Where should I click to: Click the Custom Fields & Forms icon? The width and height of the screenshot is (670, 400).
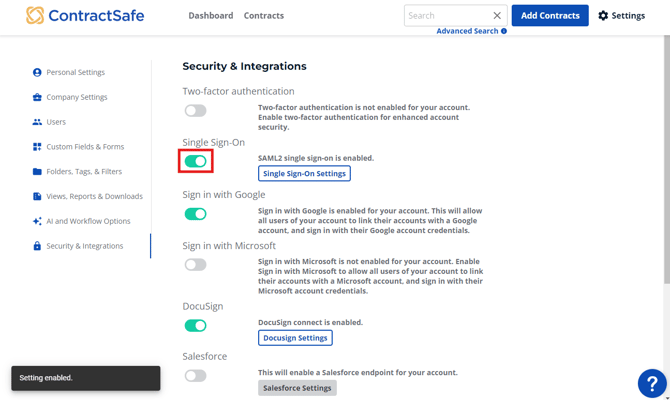point(37,147)
